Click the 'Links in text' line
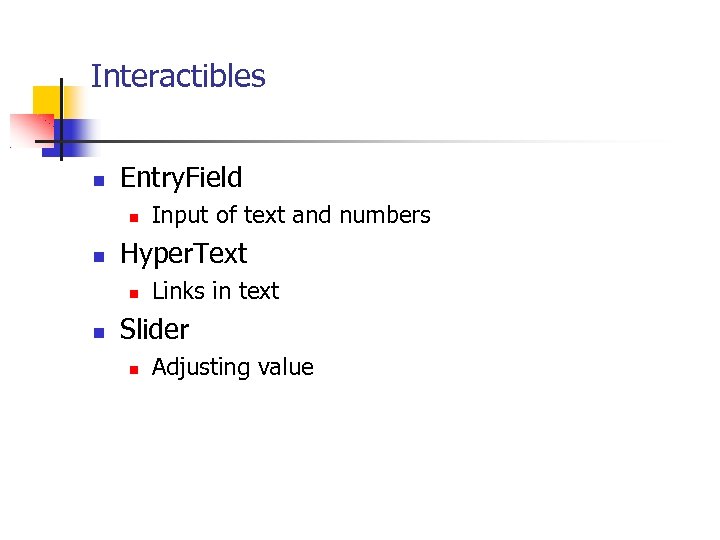 (215, 291)
